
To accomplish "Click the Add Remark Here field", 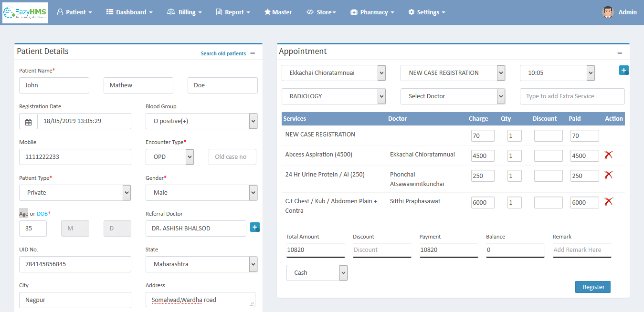I will pos(581,250).
